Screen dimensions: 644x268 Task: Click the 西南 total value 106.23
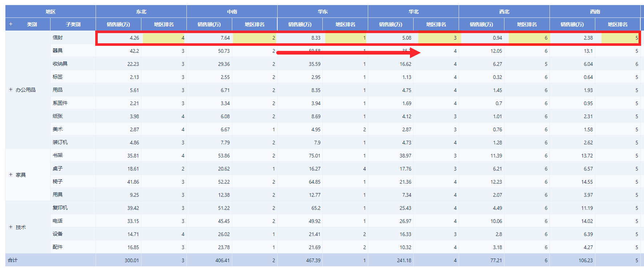click(585, 260)
